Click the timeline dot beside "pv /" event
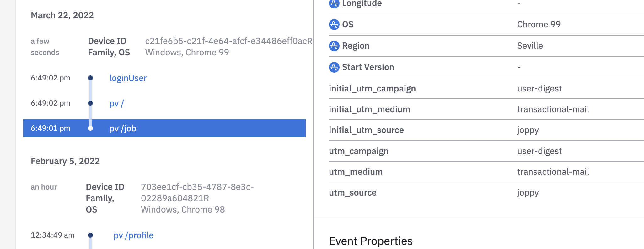The image size is (644, 249). tap(90, 103)
